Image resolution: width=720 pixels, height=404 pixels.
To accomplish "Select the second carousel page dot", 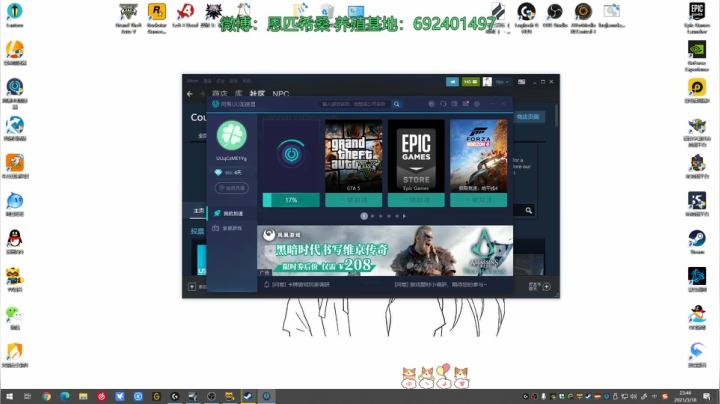I will tap(372, 216).
